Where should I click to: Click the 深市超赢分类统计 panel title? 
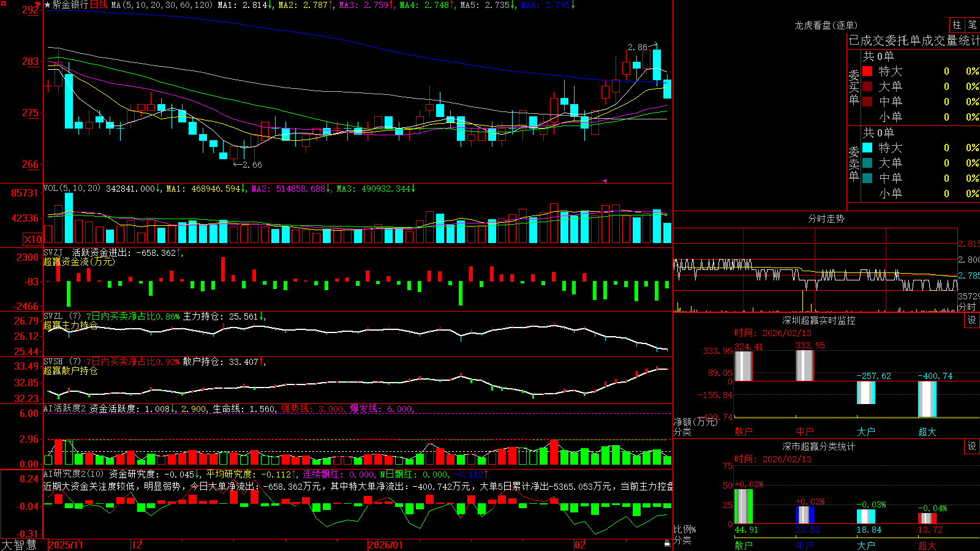coord(818,446)
